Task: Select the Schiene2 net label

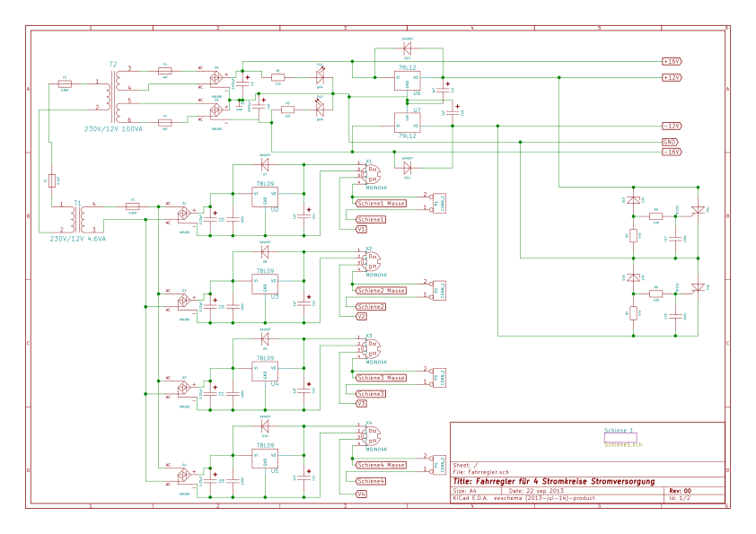Action: [371, 307]
